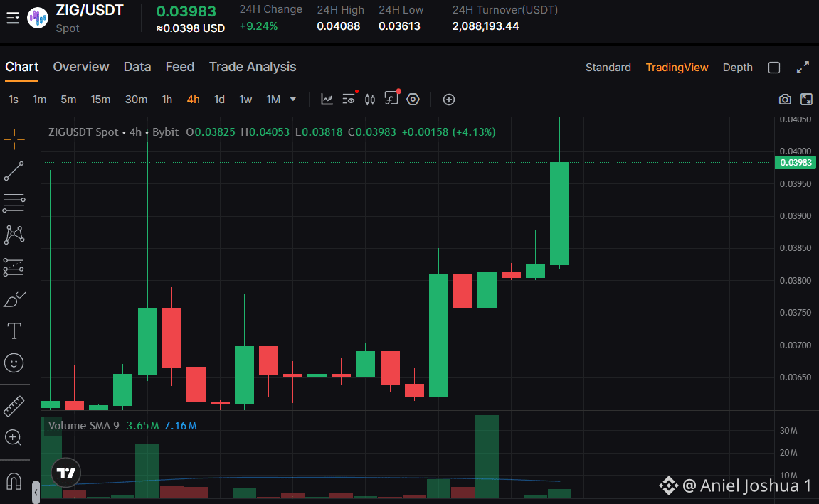This screenshot has width=819, height=504.
Task: Click the 7.16 M SMA value
Action: (180, 426)
